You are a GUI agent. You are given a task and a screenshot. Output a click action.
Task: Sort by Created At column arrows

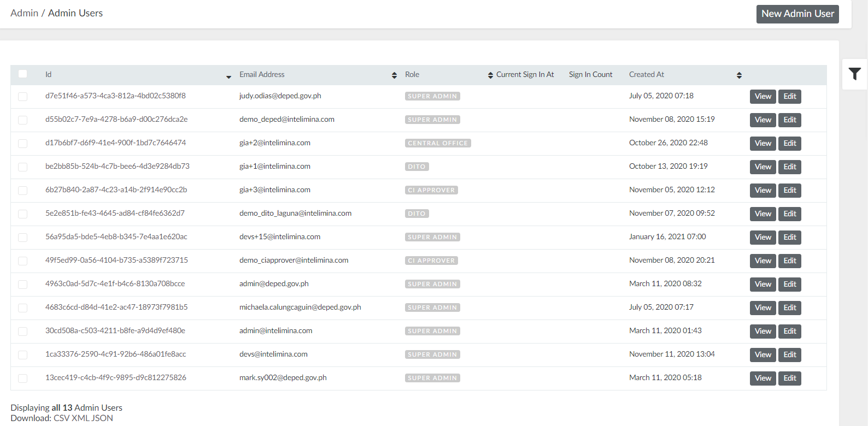(739, 75)
